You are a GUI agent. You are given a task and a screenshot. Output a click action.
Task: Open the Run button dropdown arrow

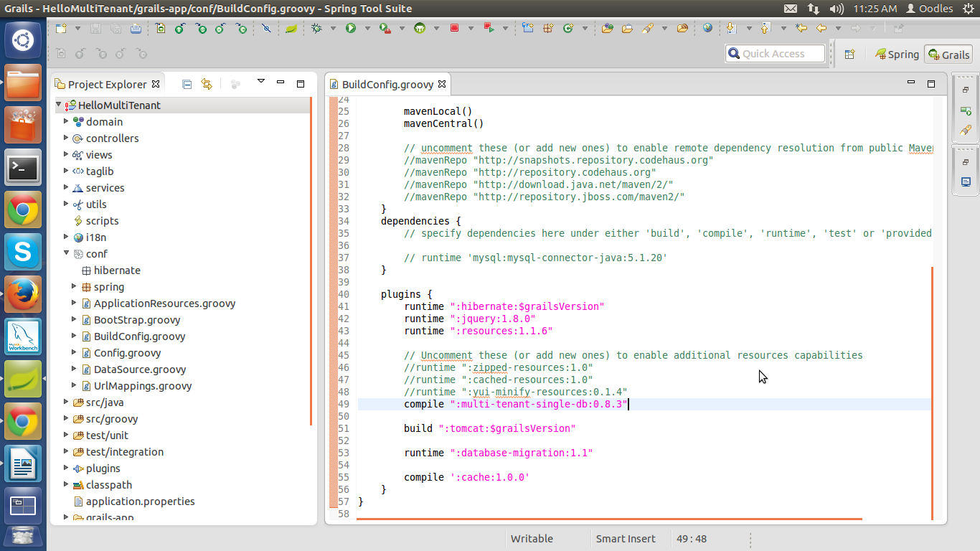(367, 29)
